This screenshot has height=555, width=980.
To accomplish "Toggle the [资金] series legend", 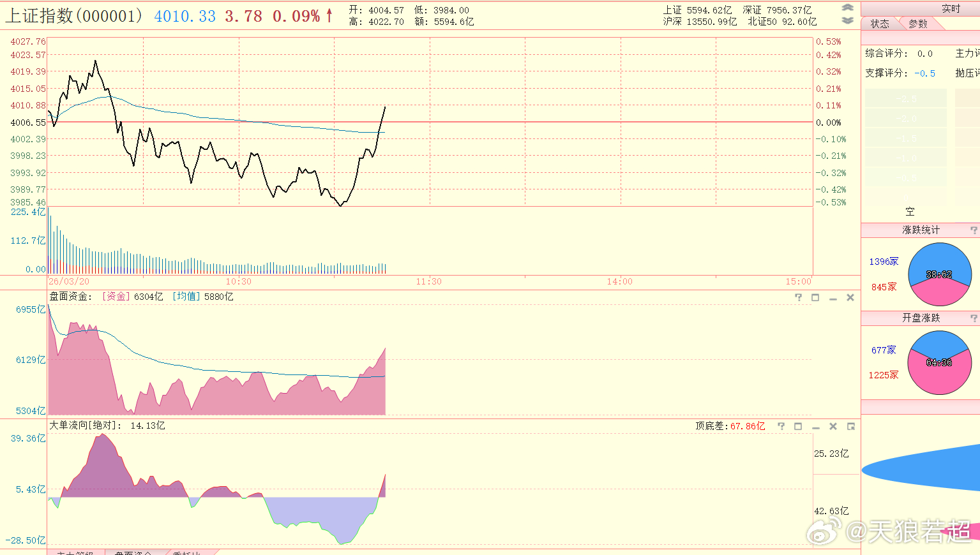I will (x=116, y=297).
